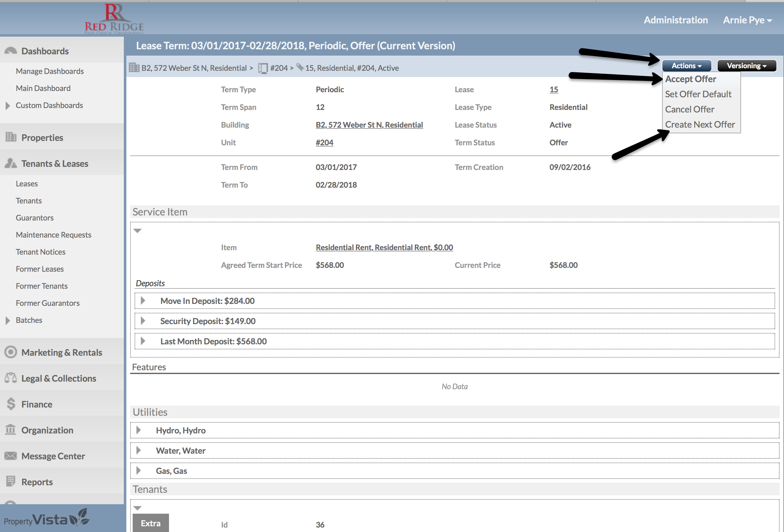Click the Marketing & Rentals target icon
Screen dimensions: 784x532
11,352
